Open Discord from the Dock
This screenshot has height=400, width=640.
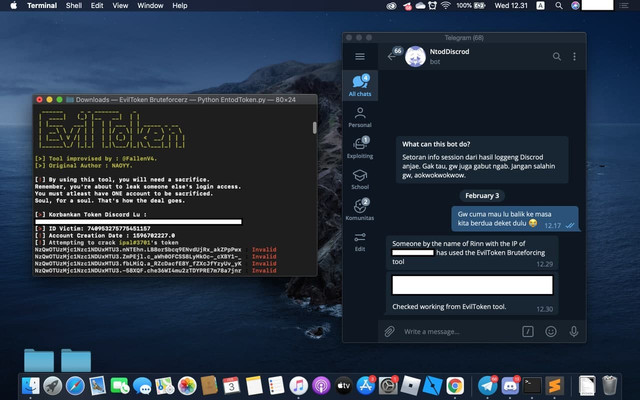(x=510, y=386)
